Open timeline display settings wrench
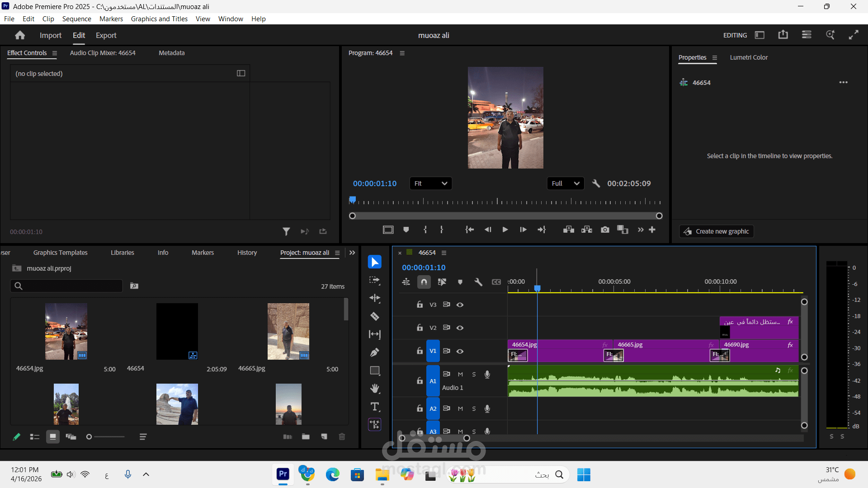868x488 pixels. click(x=478, y=282)
